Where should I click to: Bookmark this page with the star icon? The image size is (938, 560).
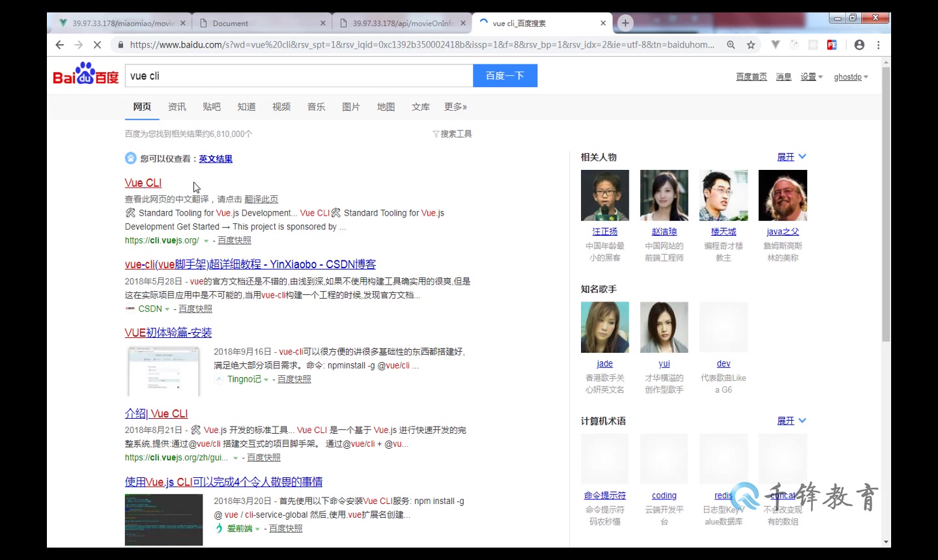click(751, 45)
